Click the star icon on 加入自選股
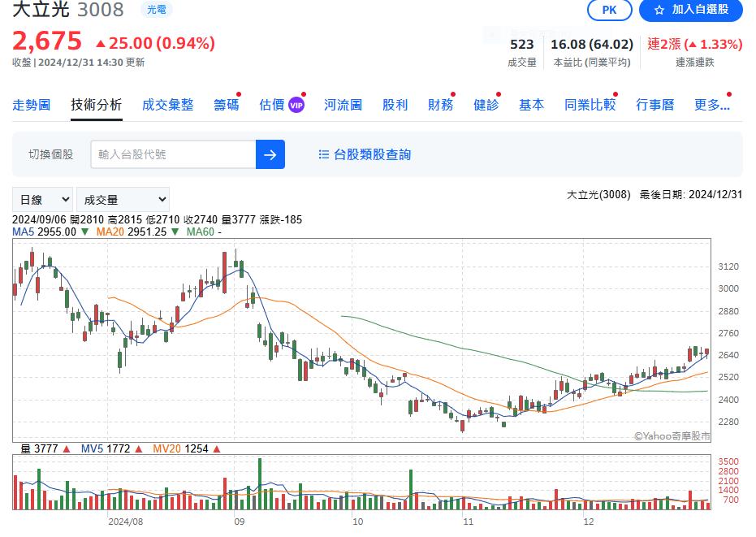Screen dimensions: 756x537 pyautogui.click(x=659, y=10)
